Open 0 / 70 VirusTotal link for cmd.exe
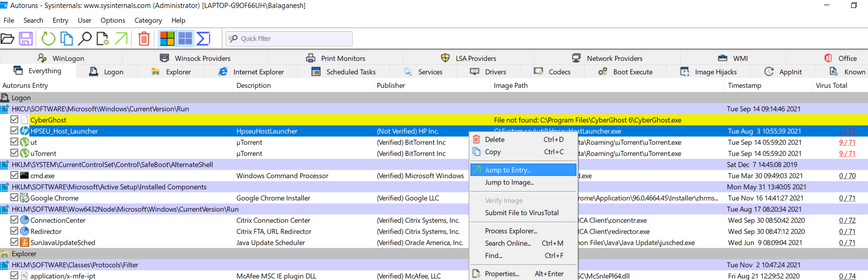 click(847, 175)
